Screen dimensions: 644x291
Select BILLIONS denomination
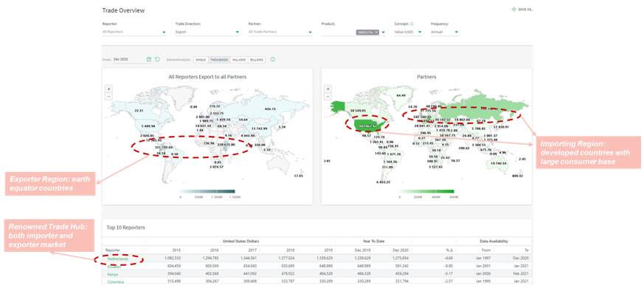[x=257, y=60]
